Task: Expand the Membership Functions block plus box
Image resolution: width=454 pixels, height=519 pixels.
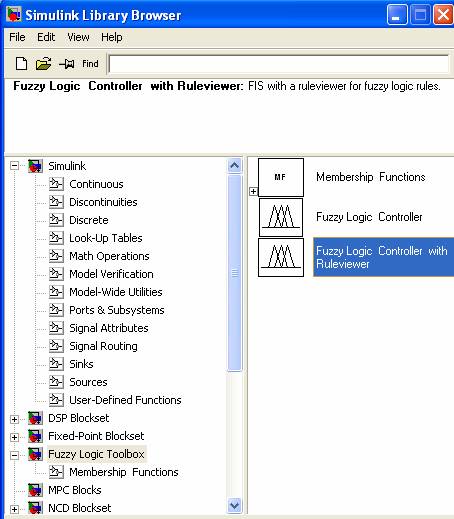Action: tap(253, 191)
